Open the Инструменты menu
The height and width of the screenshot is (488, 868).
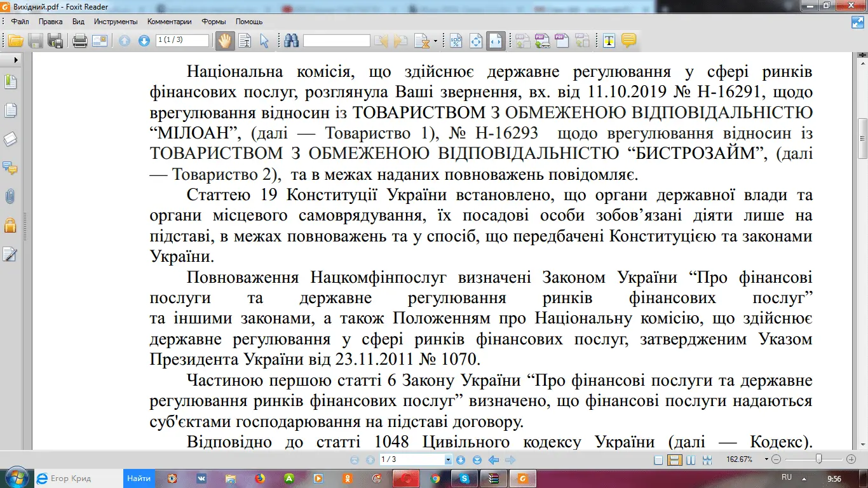[x=116, y=22]
